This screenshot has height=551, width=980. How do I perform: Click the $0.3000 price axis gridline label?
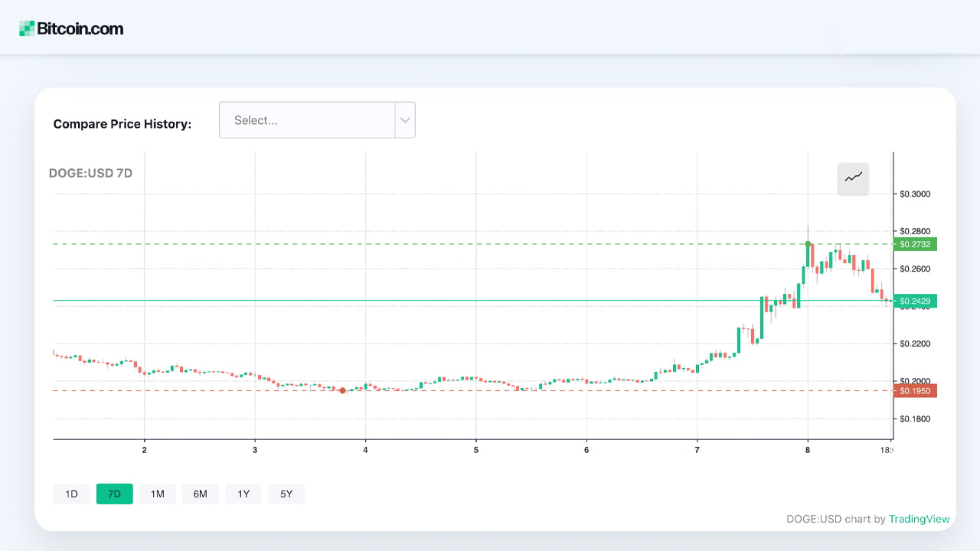915,194
